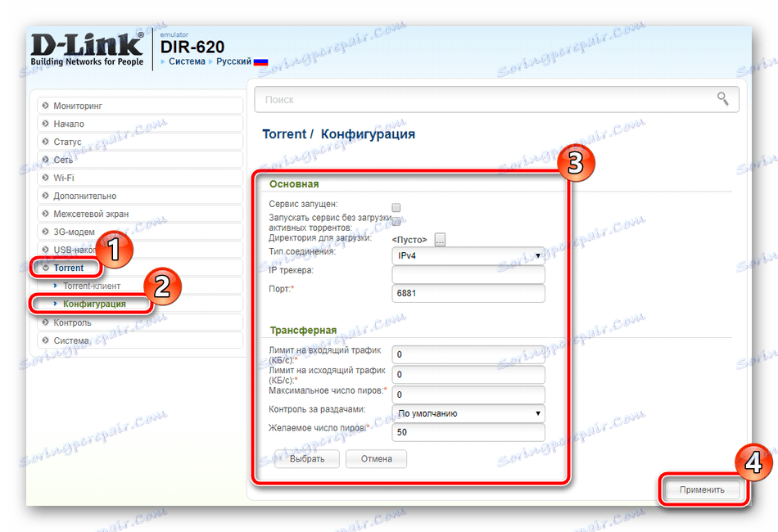The image size is (778, 532).
Task: Open the Контроль за раздачами dropdown
Action: coord(468,413)
